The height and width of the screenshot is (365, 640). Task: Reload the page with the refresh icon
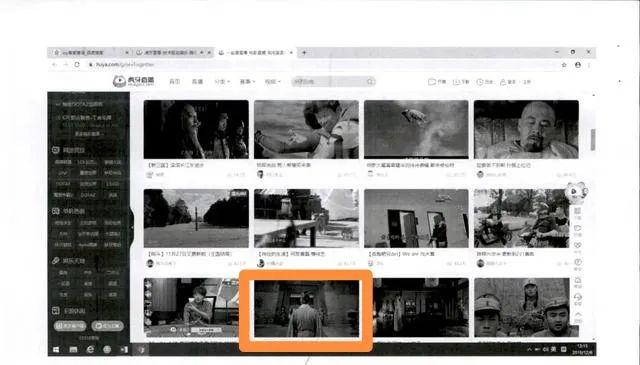click(77, 65)
